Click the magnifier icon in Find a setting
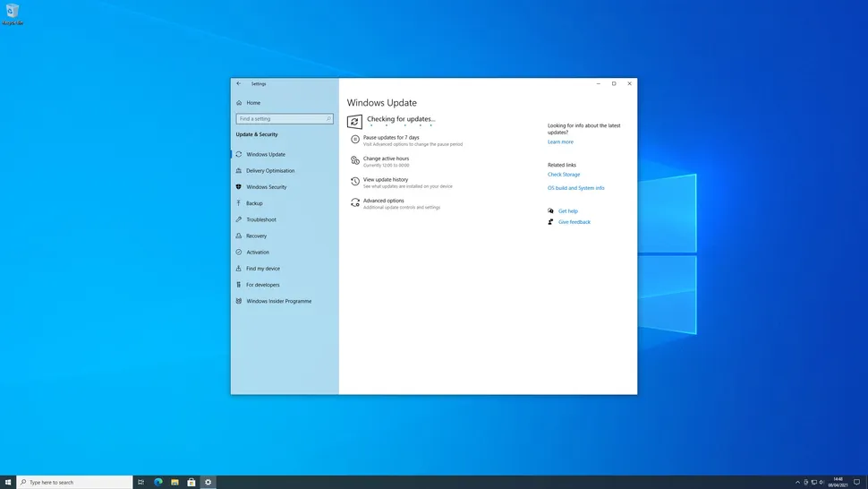The image size is (868, 489). pos(328,119)
